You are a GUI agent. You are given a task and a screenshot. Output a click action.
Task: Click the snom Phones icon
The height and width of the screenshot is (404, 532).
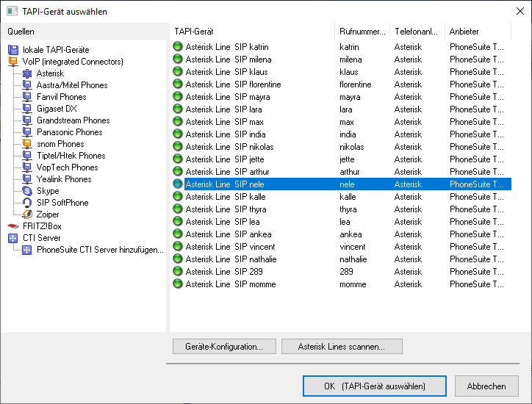(27, 144)
